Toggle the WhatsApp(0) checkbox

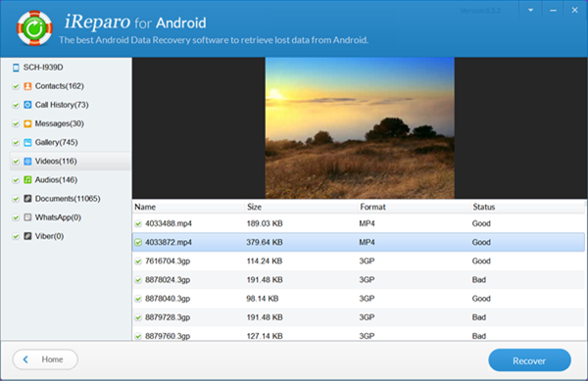coord(16,217)
